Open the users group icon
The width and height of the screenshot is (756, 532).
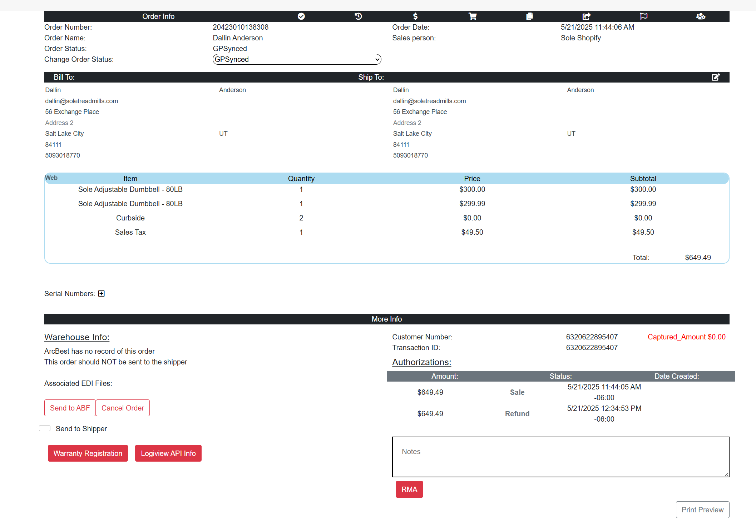pos(701,16)
